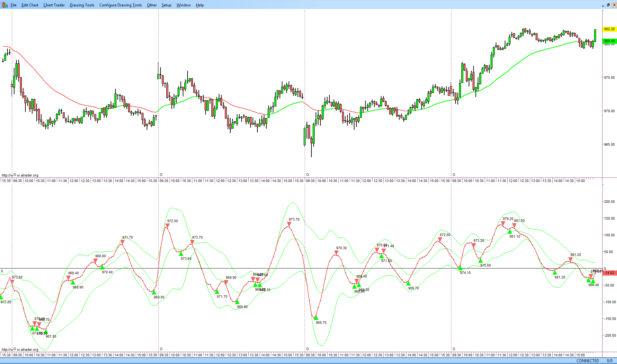Open the Setup menu

pyautogui.click(x=166, y=5)
